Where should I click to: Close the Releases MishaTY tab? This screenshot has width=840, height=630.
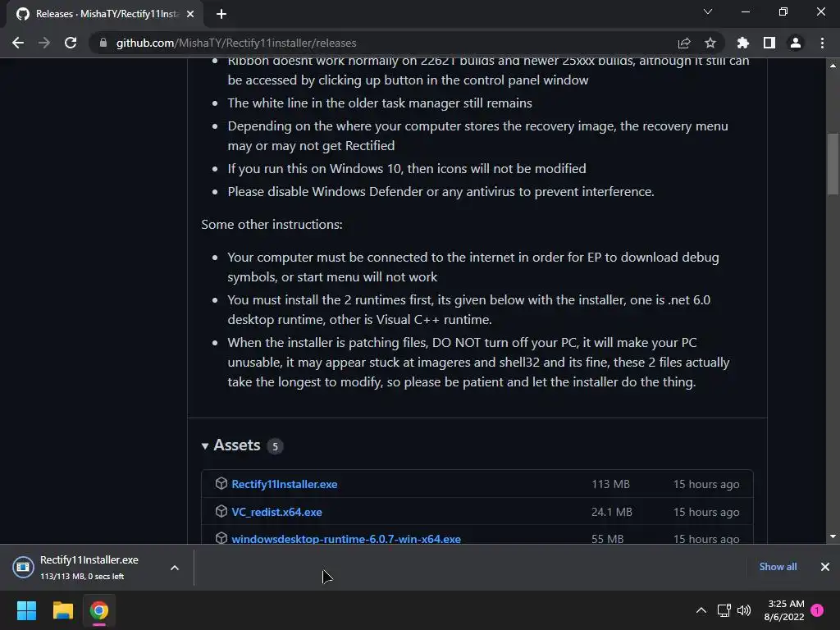pyautogui.click(x=190, y=14)
